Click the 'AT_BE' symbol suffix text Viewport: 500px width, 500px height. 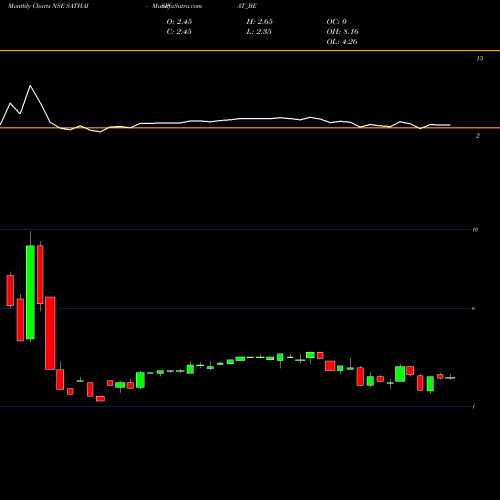(x=247, y=6)
